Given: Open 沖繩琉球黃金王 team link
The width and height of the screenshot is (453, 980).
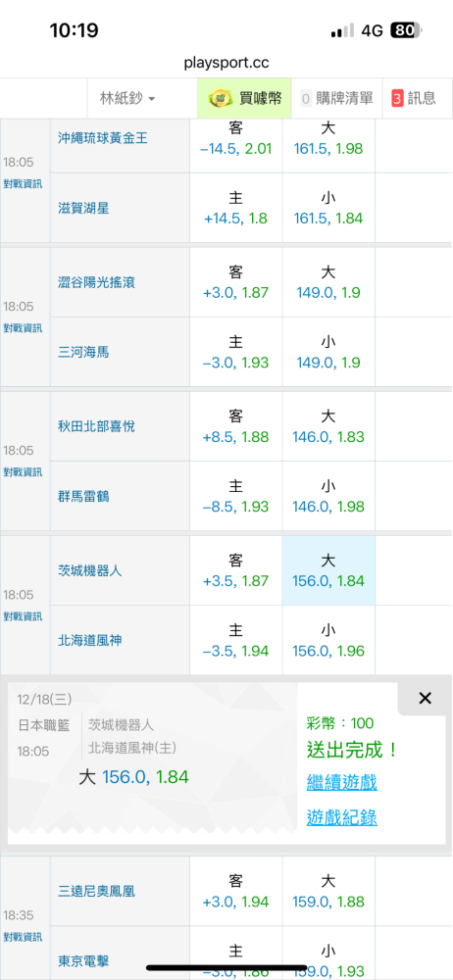Looking at the screenshot, I should pyautogui.click(x=103, y=138).
